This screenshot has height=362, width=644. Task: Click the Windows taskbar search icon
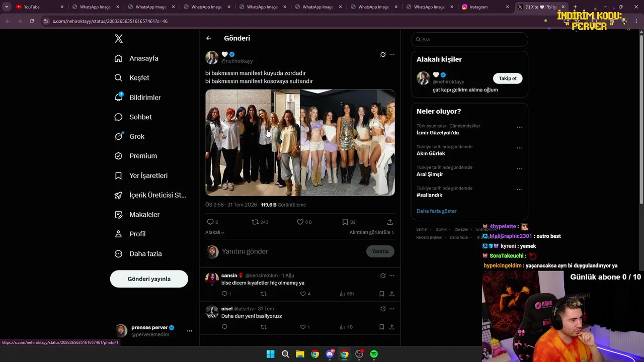tap(285, 354)
